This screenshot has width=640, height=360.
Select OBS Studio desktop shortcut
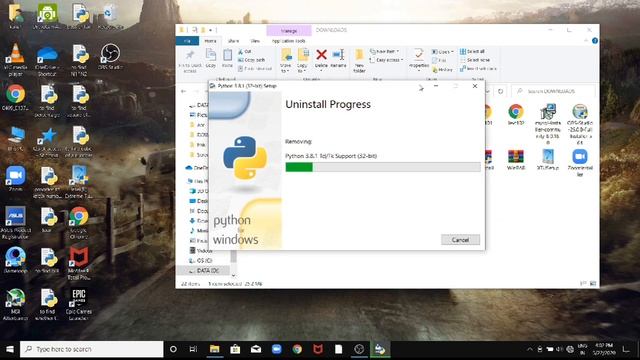click(110, 57)
